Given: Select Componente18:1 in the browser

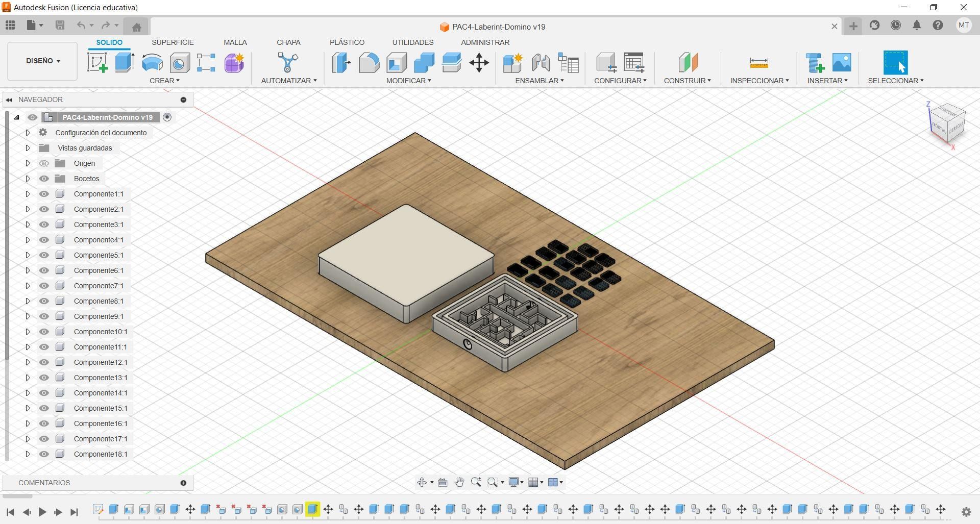Looking at the screenshot, I should pos(101,454).
